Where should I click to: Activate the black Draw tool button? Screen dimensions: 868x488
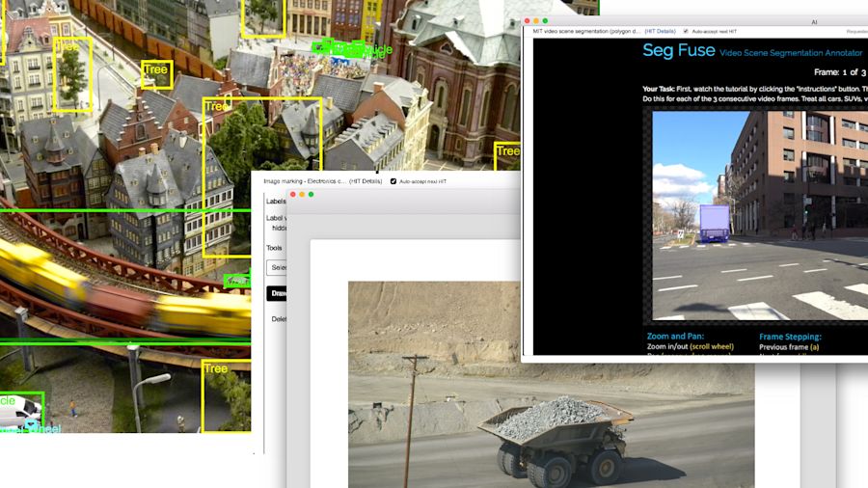tap(277, 293)
